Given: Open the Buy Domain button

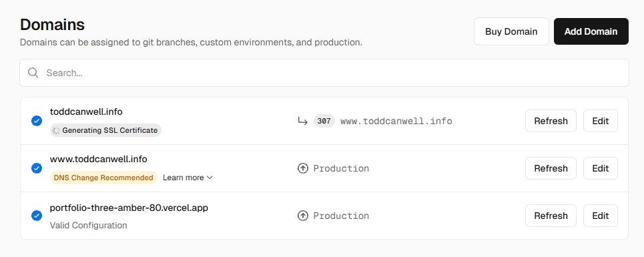Looking at the screenshot, I should [x=511, y=31].
